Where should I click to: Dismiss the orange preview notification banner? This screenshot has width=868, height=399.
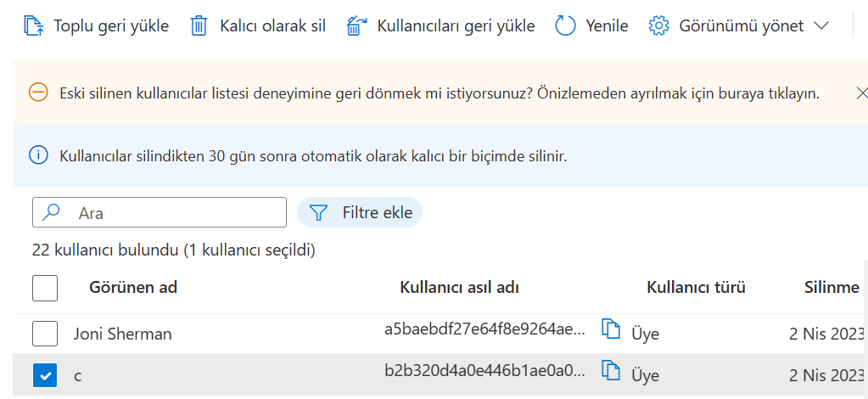coord(861,93)
